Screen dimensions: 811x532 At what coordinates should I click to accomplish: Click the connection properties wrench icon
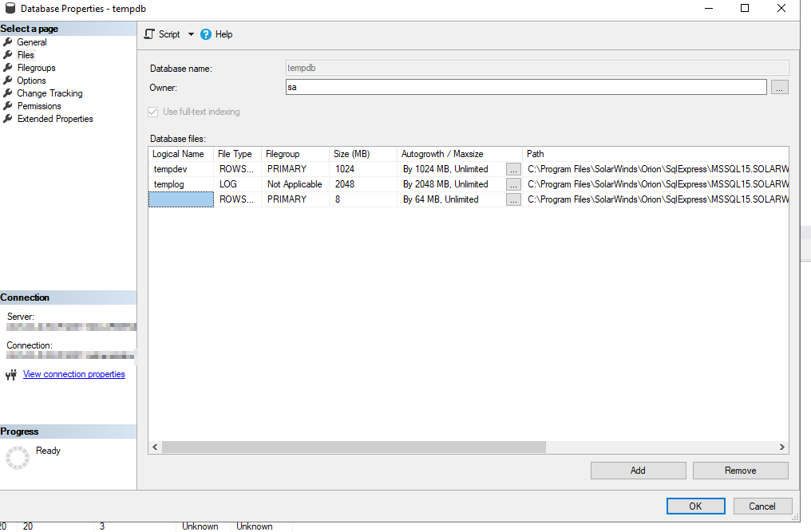coord(10,373)
